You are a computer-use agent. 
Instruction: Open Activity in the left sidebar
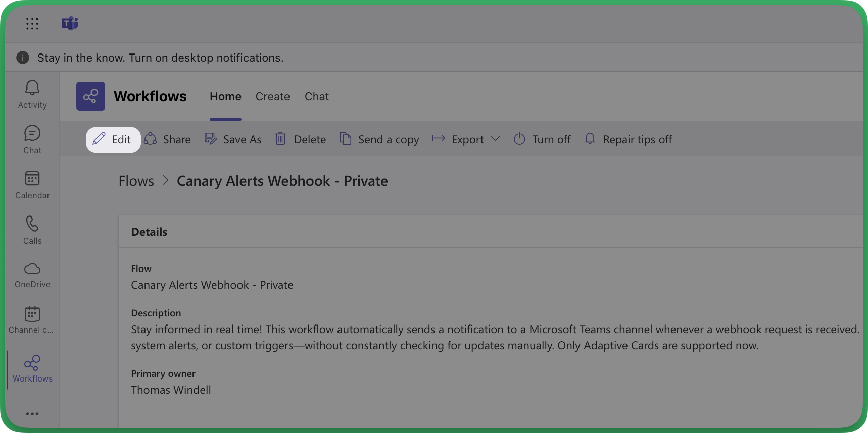pyautogui.click(x=32, y=94)
